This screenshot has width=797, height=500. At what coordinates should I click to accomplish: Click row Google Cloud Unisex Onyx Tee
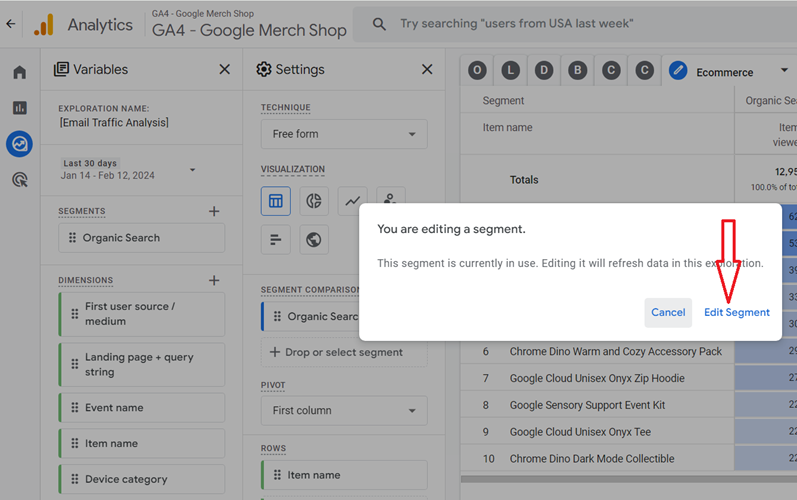click(x=580, y=432)
